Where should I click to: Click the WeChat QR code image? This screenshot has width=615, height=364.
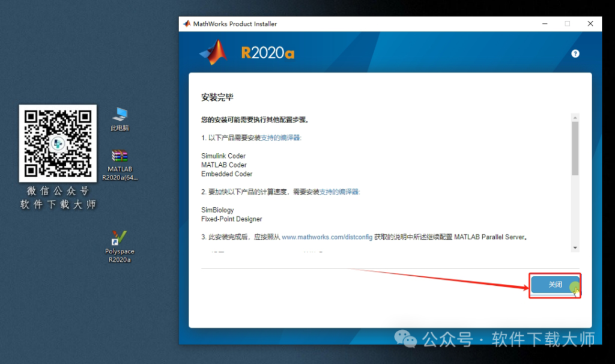58,144
